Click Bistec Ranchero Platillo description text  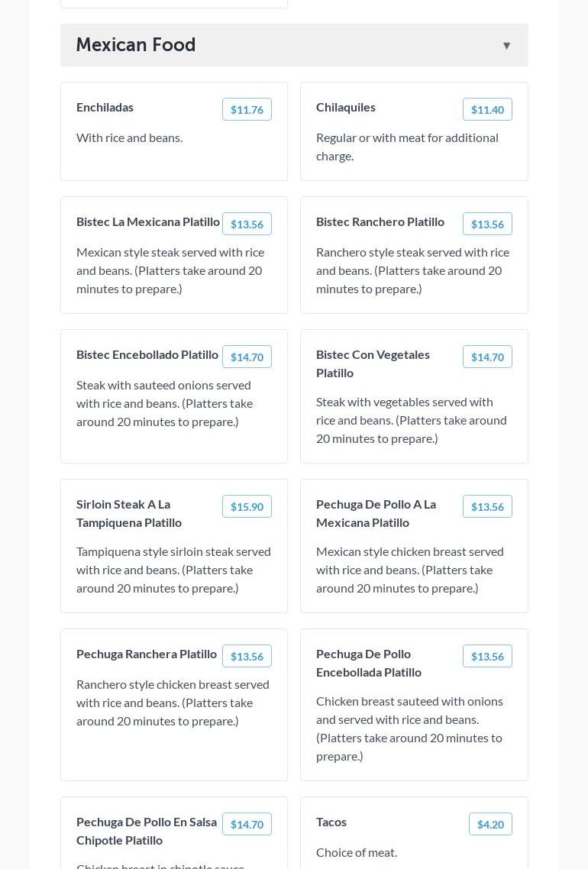(x=412, y=270)
